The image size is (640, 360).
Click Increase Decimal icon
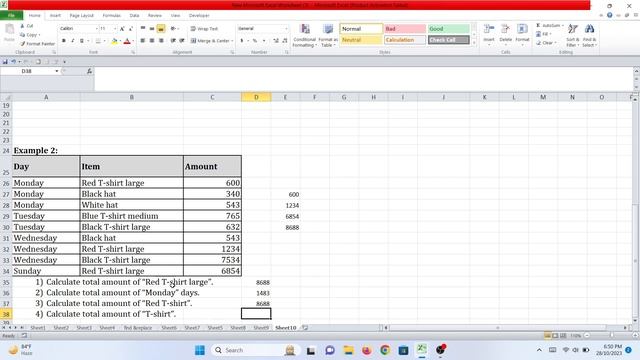click(276, 41)
